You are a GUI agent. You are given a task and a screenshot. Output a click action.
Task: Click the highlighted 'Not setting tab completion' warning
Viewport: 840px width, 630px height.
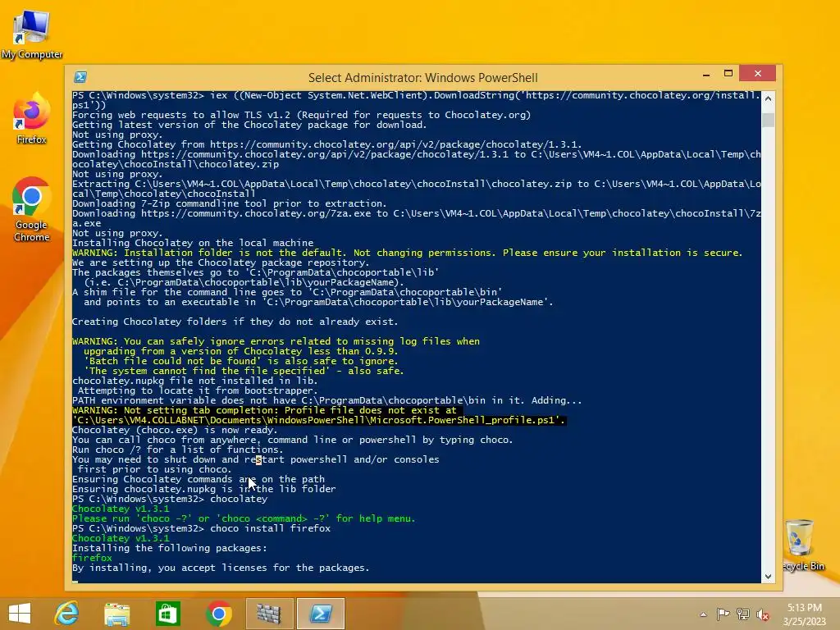[319, 415]
